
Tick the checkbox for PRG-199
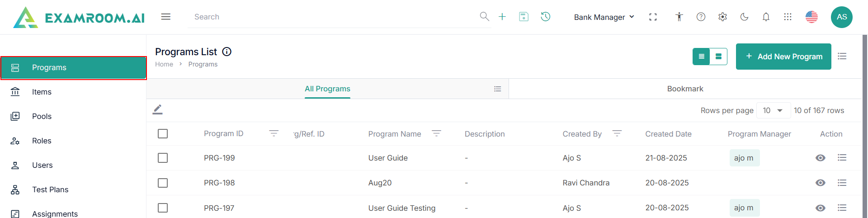click(163, 158)
